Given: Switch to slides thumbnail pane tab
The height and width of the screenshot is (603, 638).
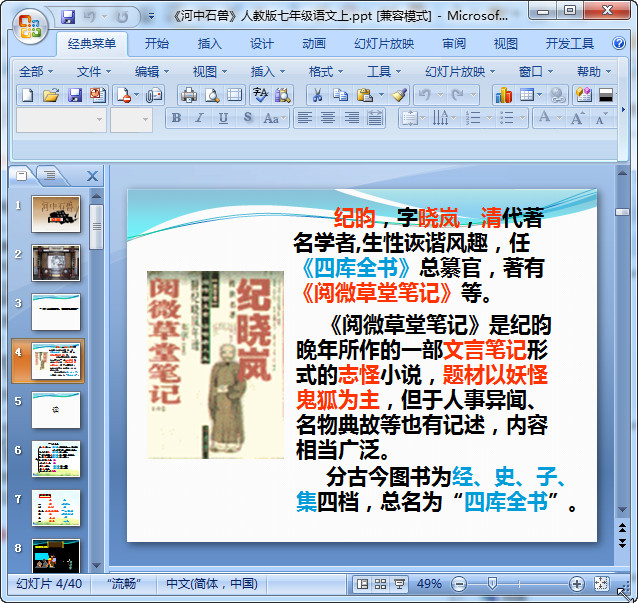Looking at the screenshot, I should click(21, 175).
